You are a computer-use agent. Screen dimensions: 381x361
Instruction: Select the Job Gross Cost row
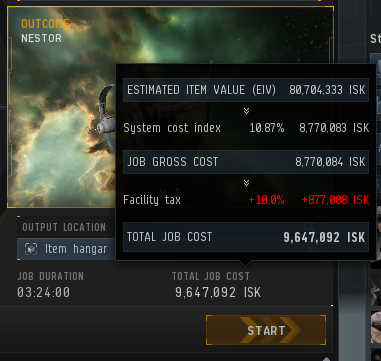(x=246, y=162)
